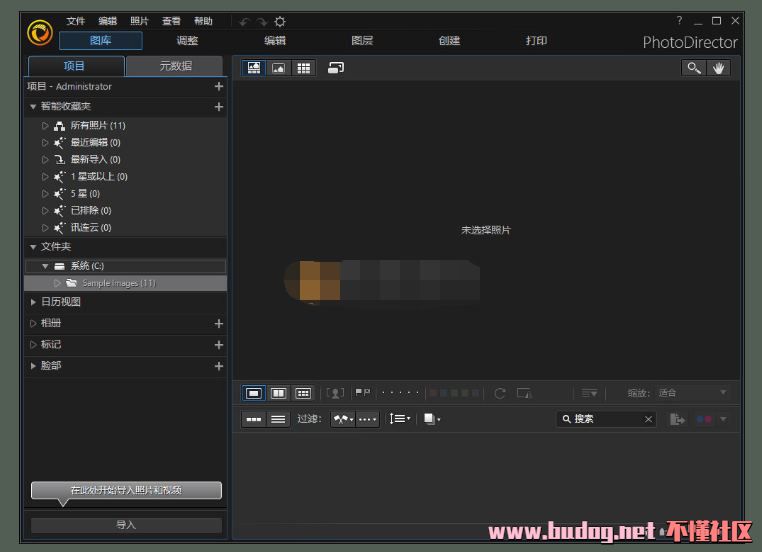This screenshot has height=552, width=762.
Task: Select the zoom magnifier tool
Action: click(x=693, y=68)
